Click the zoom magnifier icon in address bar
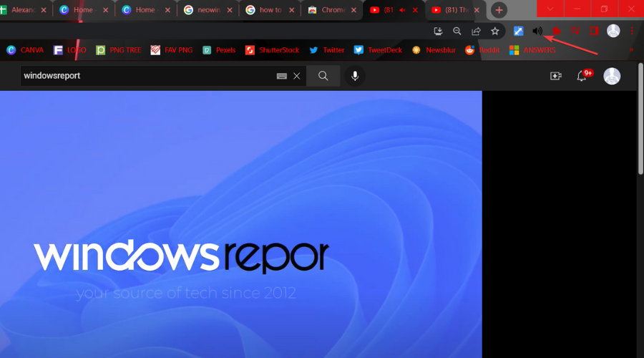Screen dimensions: 644x358 (x=457, y=32)
